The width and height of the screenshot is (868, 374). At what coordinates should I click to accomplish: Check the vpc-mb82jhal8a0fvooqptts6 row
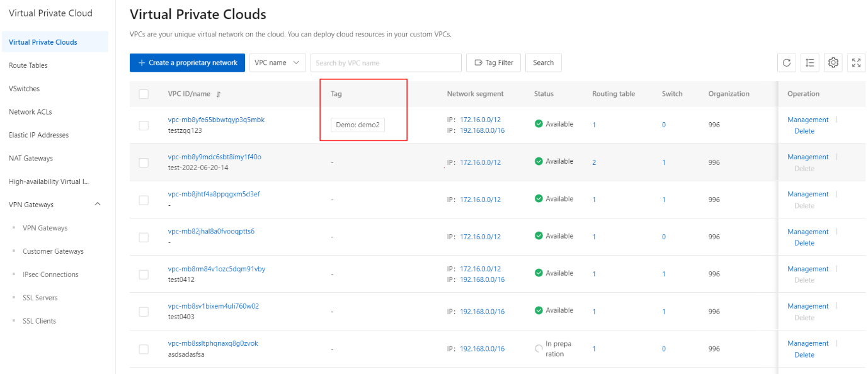tap(144, 237)
